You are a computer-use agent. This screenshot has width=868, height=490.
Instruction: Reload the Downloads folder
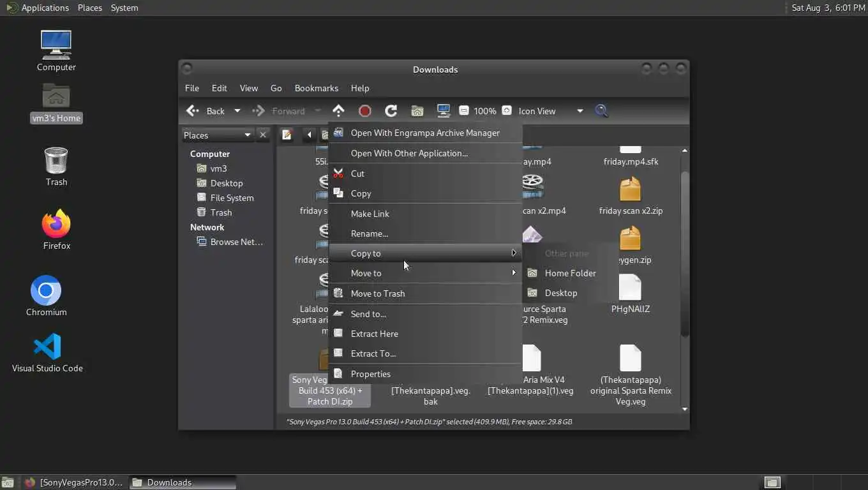(x=391, y=111)
